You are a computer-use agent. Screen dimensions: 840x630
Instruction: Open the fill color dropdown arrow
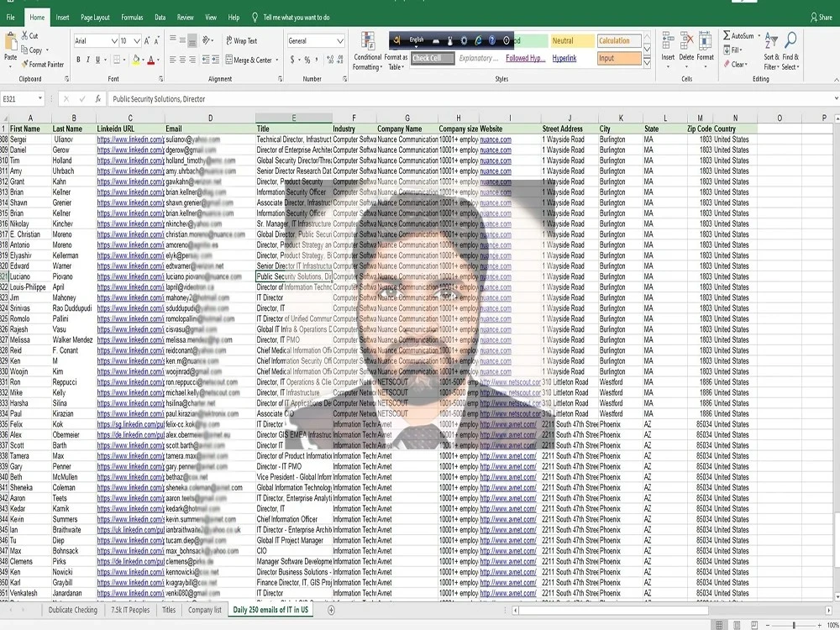pos(143,60)
